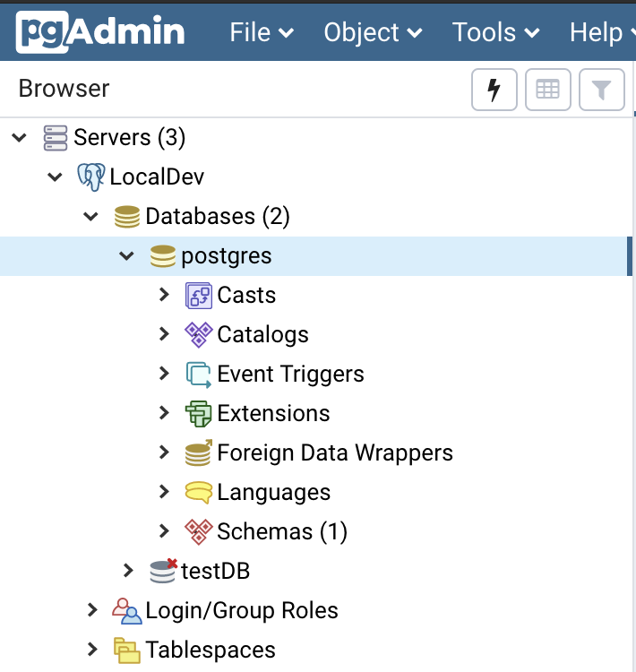Expand the Extensions node

tap(164, 413)
